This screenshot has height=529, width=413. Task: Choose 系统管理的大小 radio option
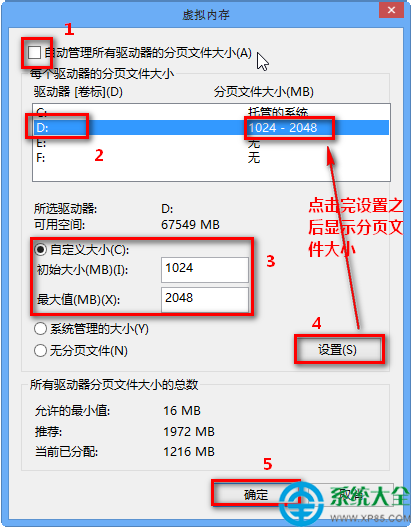(40, 329)
